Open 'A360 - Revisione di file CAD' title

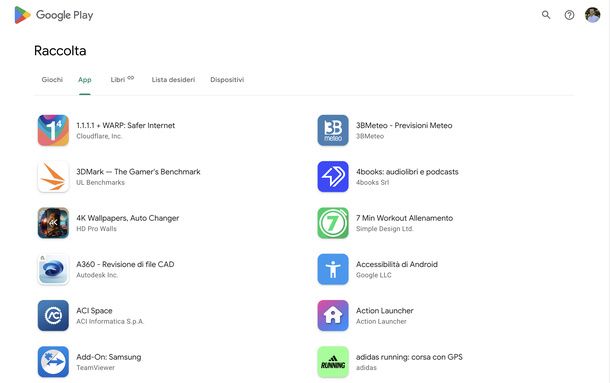click(x=125, y=264)
